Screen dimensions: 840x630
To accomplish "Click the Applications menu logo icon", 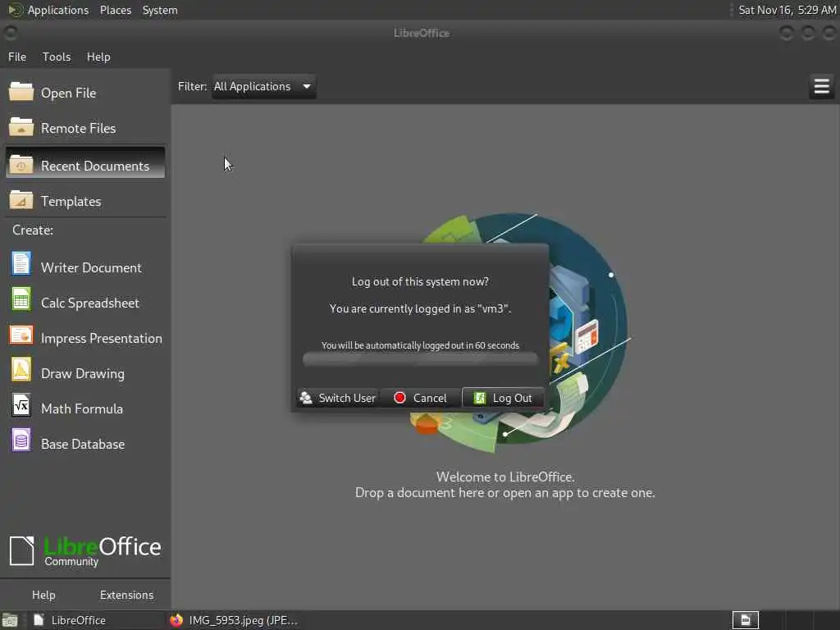I will 15,10.
